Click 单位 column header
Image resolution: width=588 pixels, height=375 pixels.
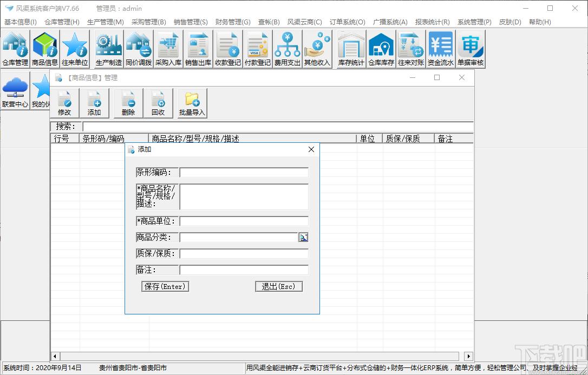369,139
